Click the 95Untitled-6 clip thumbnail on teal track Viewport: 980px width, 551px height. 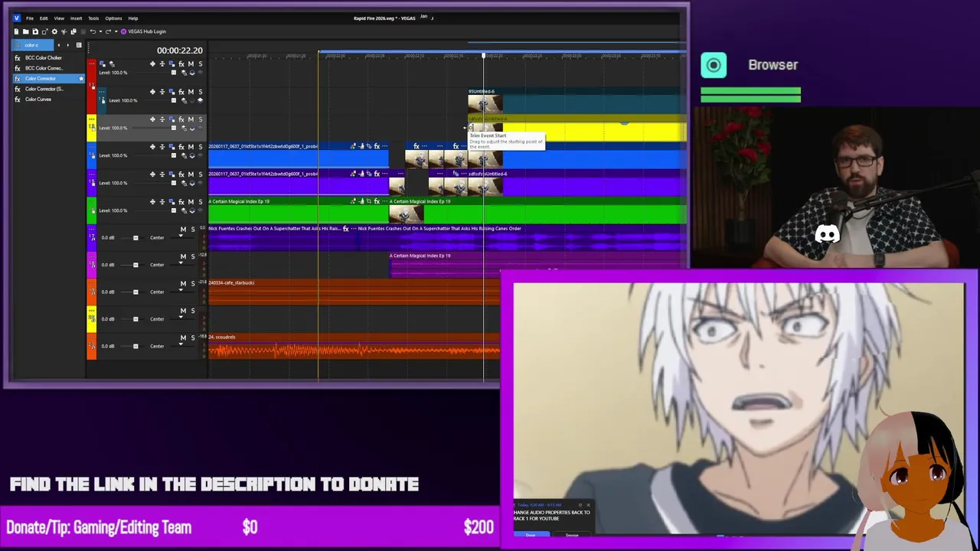click(x=485, y=103)
